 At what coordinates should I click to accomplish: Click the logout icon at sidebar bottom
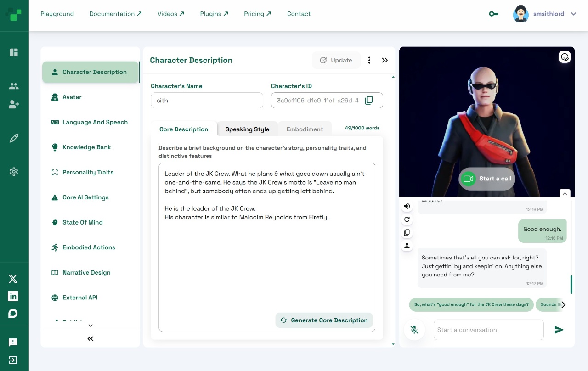click(x=13, y=360)
